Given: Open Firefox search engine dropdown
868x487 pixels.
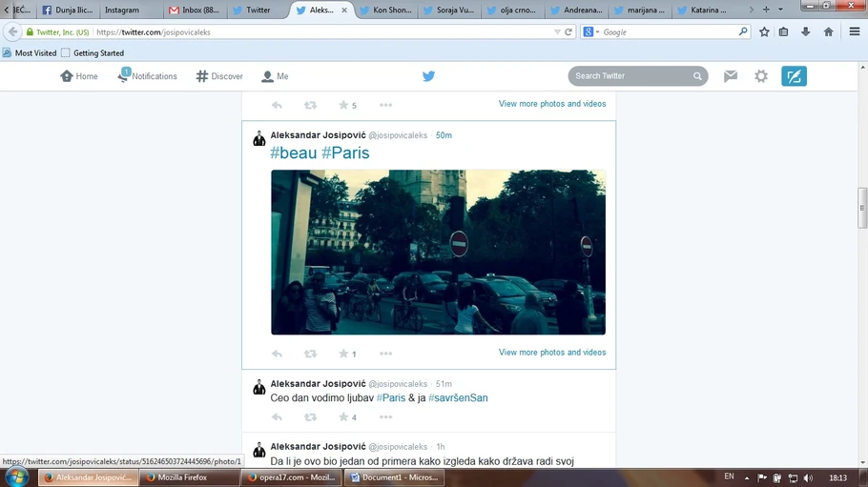Looking at the screenshot, I should coord(591,32).
